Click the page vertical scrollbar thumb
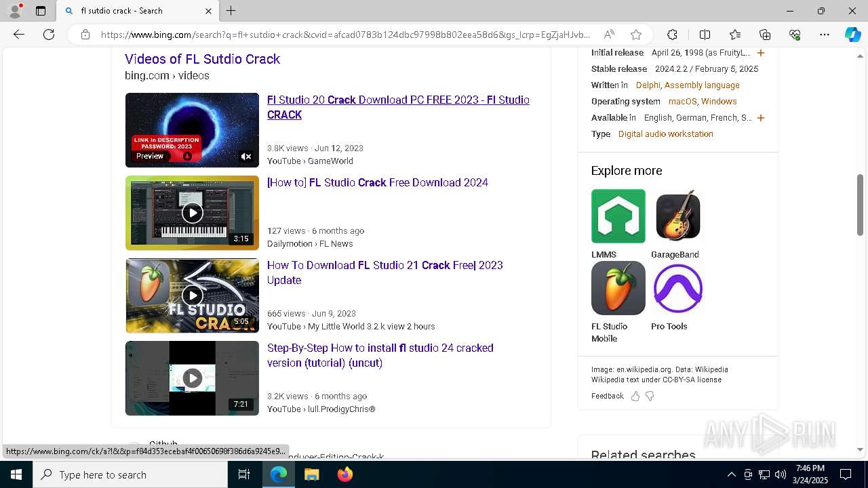Screen dimensions: 868x488 click(x=860, y=205)
